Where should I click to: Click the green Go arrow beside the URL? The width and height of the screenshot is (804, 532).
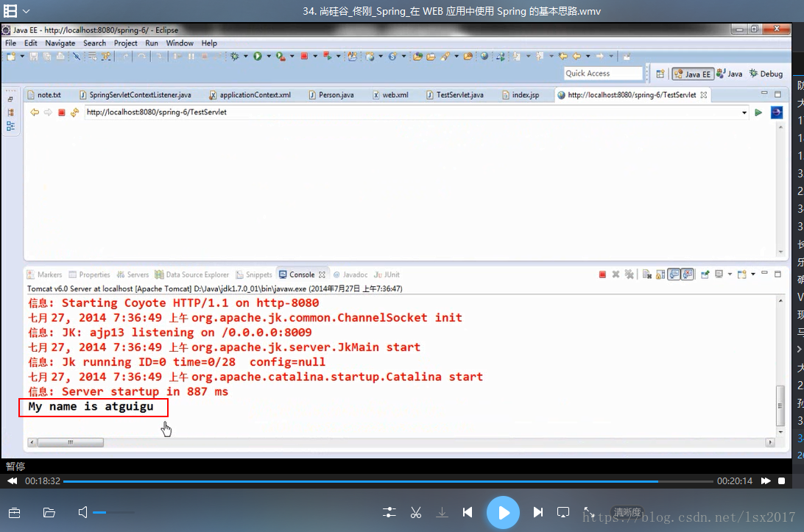pos(758,113)
